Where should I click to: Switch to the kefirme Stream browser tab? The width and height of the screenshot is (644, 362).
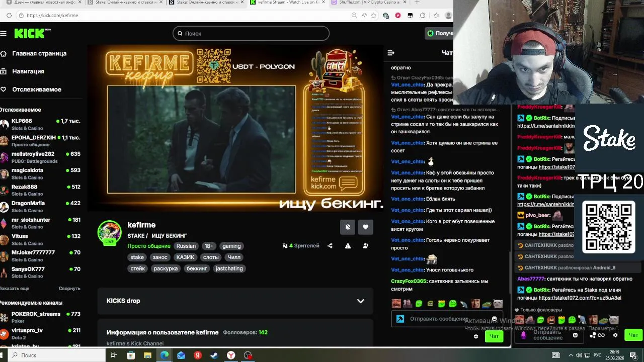pos(288,3)
